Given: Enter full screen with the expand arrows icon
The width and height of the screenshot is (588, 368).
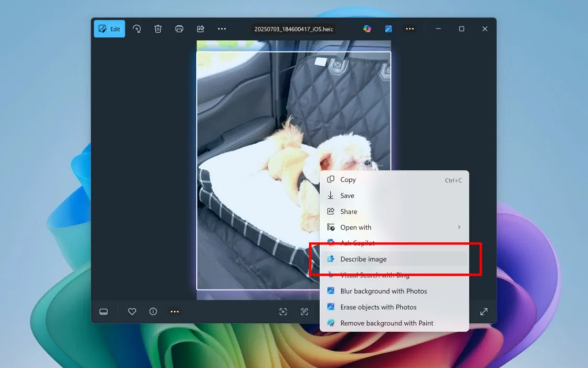Looking at the screenshot, I should tap(484, 312).
